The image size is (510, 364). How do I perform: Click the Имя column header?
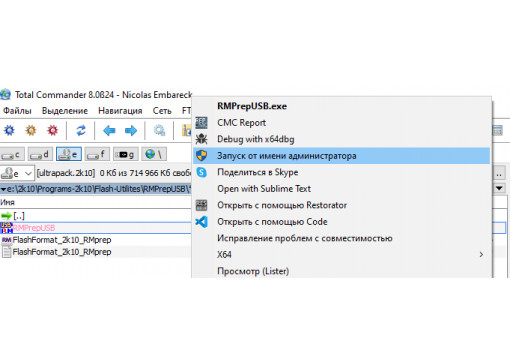point(7,202)
